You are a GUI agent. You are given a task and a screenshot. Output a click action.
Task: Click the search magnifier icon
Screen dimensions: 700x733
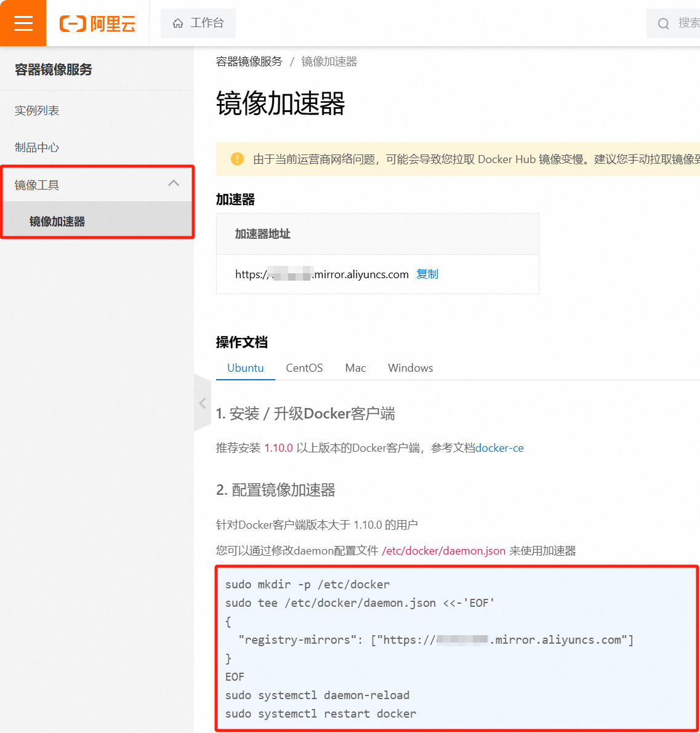(663, 23)
